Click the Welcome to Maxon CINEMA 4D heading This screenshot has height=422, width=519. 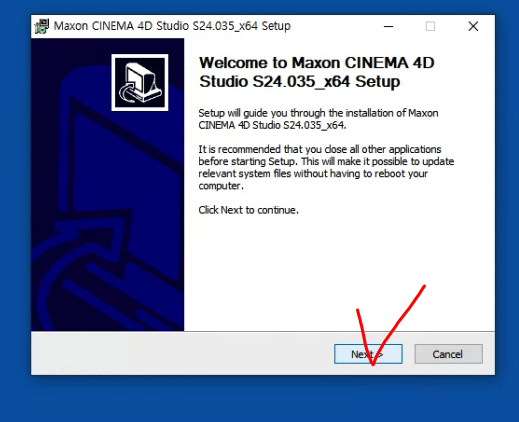317,72
